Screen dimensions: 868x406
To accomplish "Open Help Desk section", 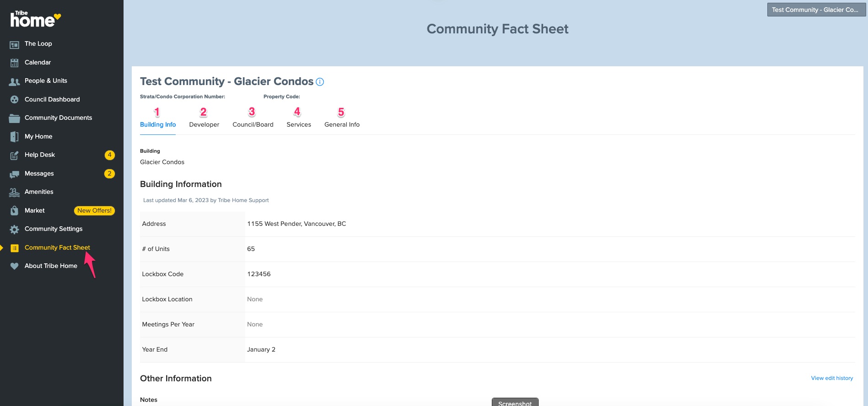I will (40, 155).
